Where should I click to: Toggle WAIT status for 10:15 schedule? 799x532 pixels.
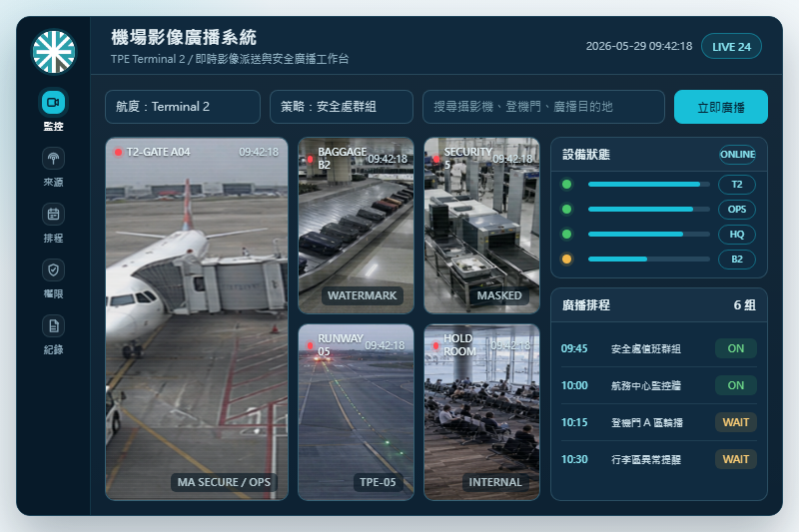click(x=736, y=422)
